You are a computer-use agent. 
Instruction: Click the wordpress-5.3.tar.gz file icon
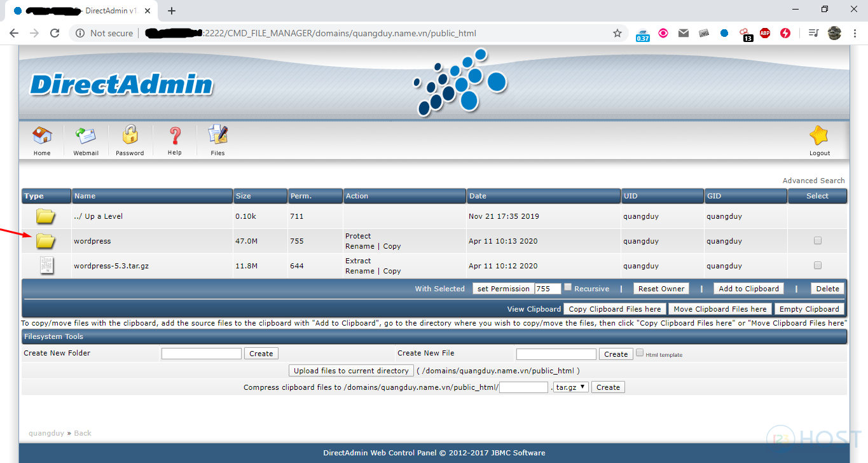(x=46, y=265)
